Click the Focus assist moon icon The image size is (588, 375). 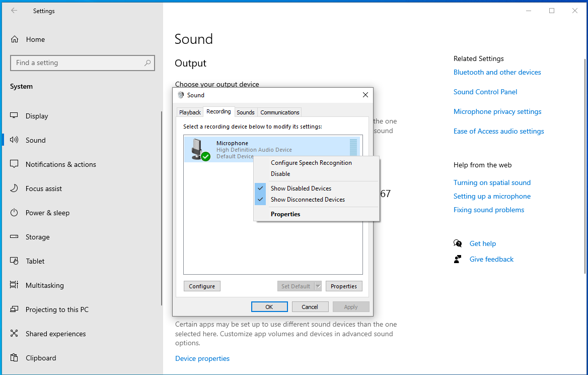click(14, 188)
